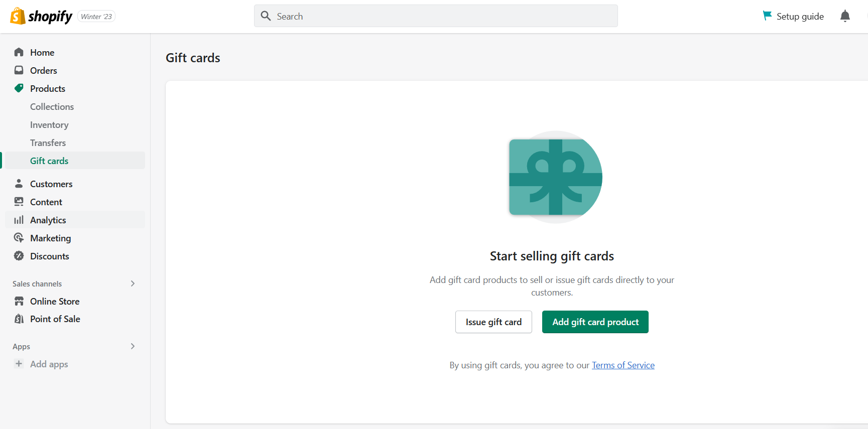868x429 pixels.
Task: Click the Online Store storefront icon
Action: (19, 301)
